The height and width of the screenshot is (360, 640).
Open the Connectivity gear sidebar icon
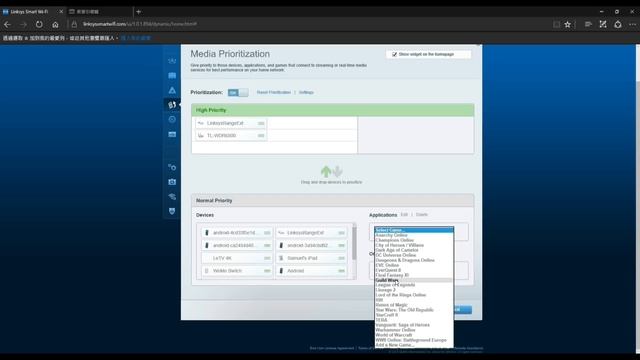coord(172,167)
